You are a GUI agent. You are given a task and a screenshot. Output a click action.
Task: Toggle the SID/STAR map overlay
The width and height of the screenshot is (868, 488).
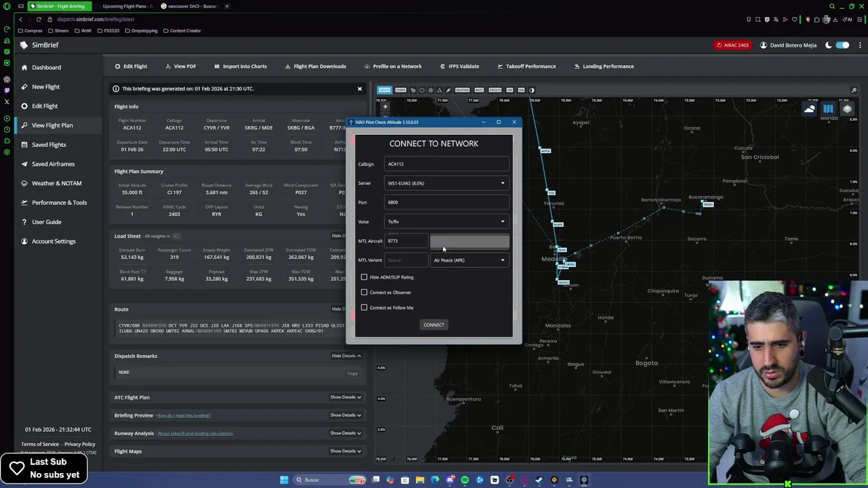click(x=462, y=90)
